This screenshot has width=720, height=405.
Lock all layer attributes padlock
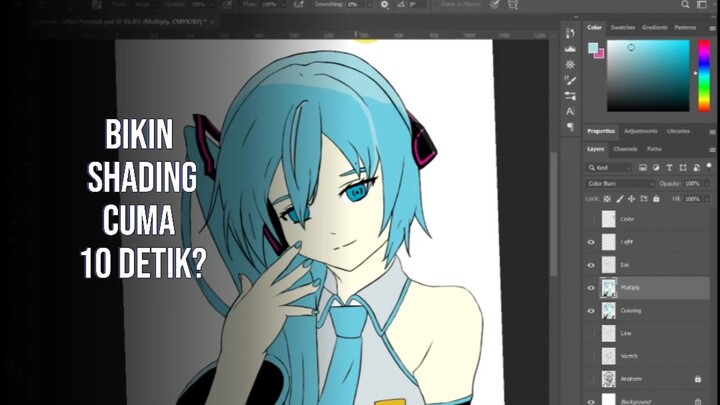tap(656, 199)
